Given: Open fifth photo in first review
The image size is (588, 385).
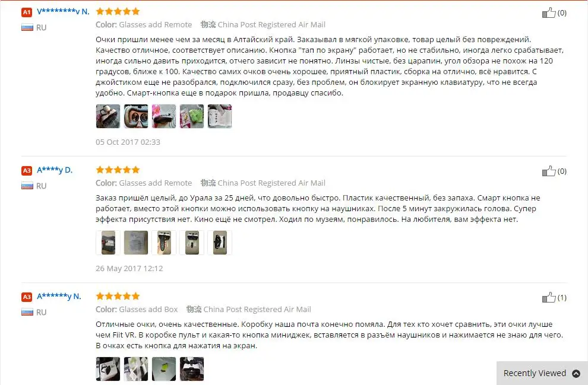Looking at the screenshot, I should coord(220,116).
